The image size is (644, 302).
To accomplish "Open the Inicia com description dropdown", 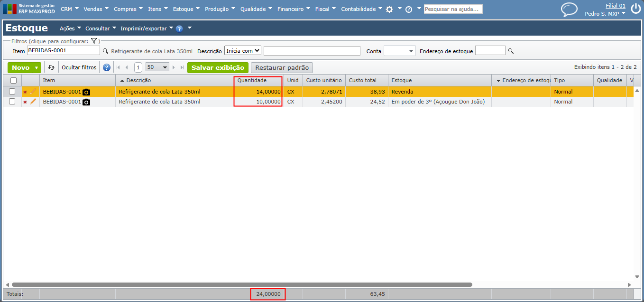I will point(243,50).
